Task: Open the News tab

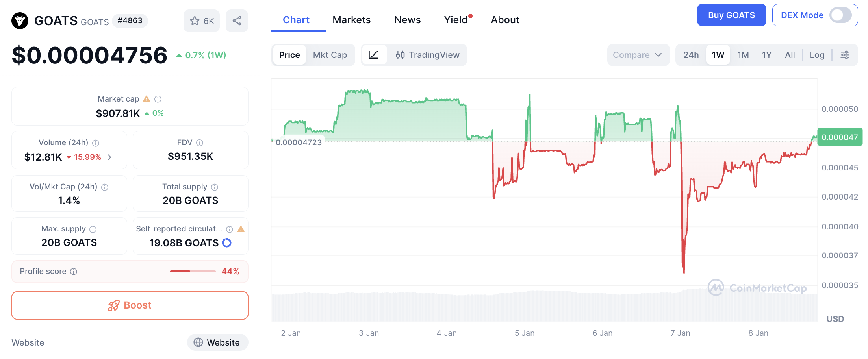Action: [x=407, y=20]
